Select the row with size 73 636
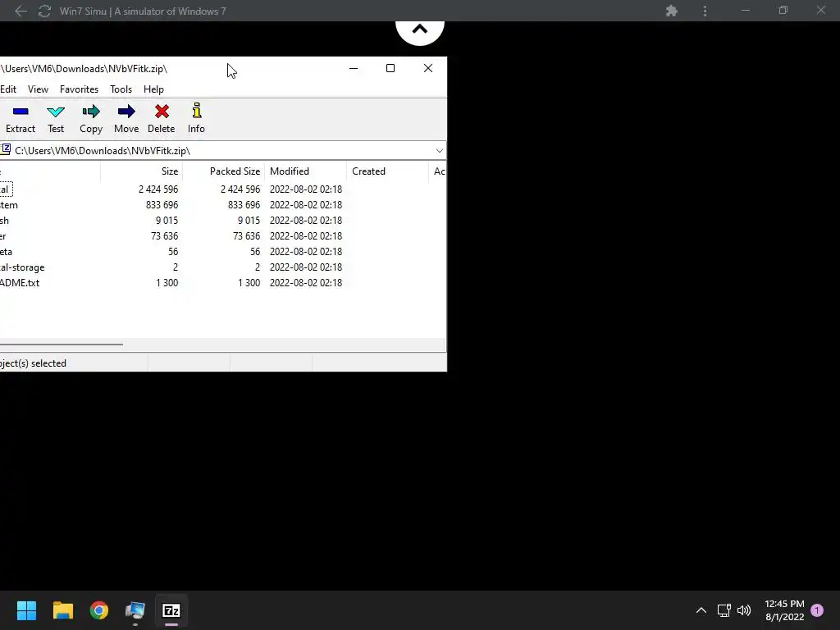Screen dimensions: 840x630 (223, 235)
